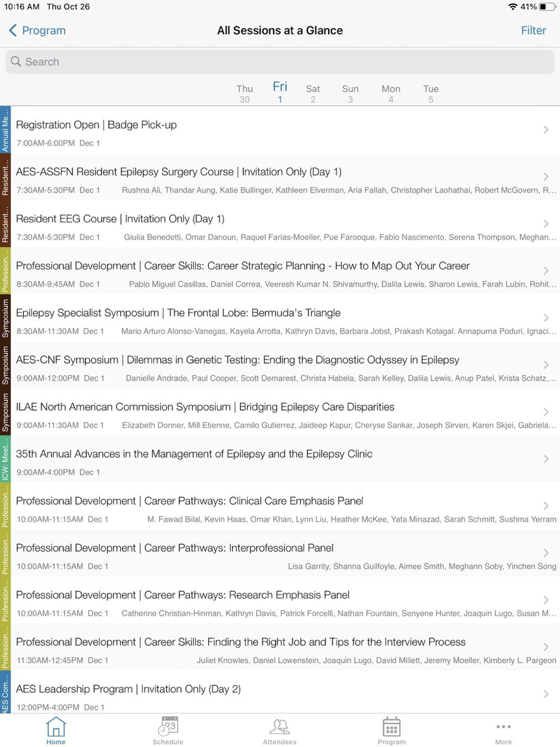Tap the '9:00AM-4:00PM Dec 1' time
560x747 pixels.
(58, 473)
